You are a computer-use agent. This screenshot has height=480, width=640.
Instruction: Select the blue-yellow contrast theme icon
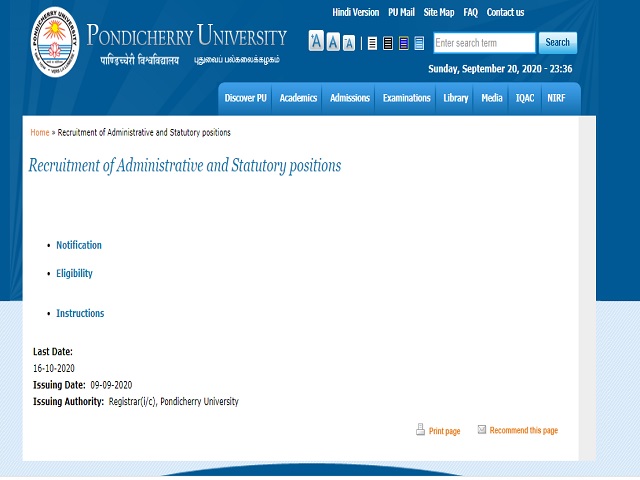pos(404,43)
